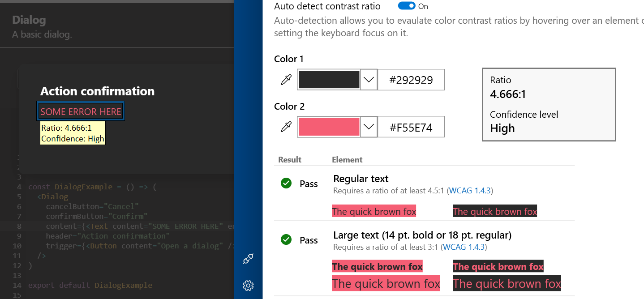Pick Color 1 with the eyedropper
The image size is (644, 299).
(x=286, y=80)
